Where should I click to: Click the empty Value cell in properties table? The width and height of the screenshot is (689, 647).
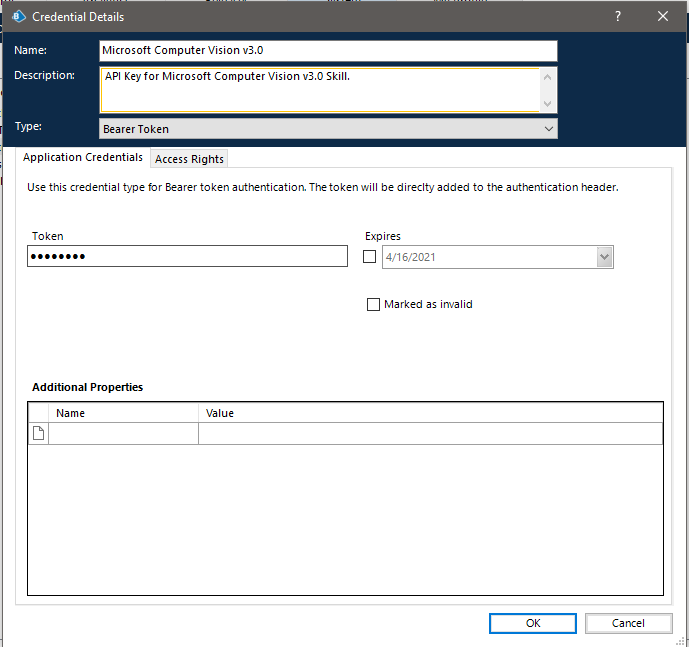click(x=430, y=433)
